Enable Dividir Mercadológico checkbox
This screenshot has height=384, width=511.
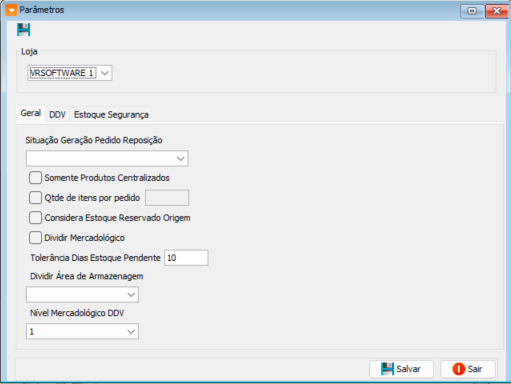[35, 238]
